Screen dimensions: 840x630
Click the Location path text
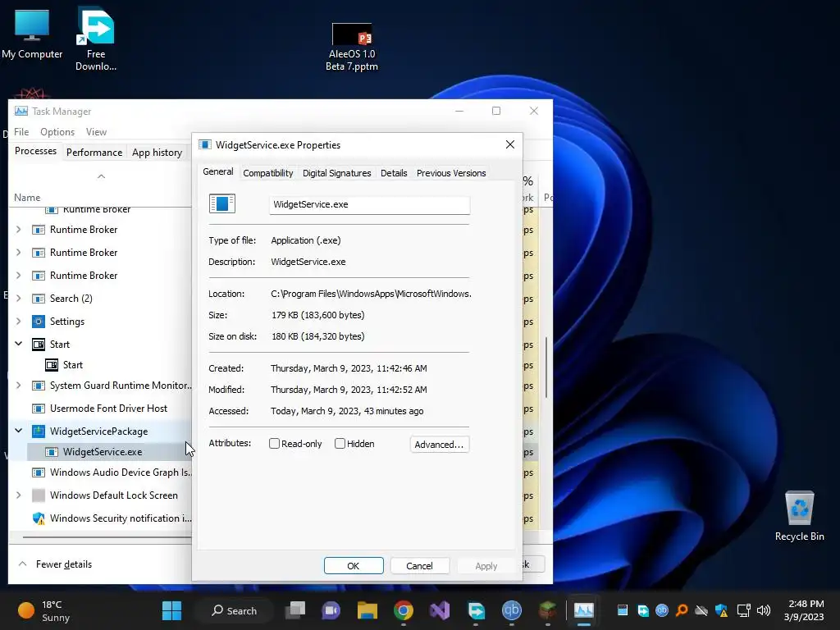(x=371, y=294)
